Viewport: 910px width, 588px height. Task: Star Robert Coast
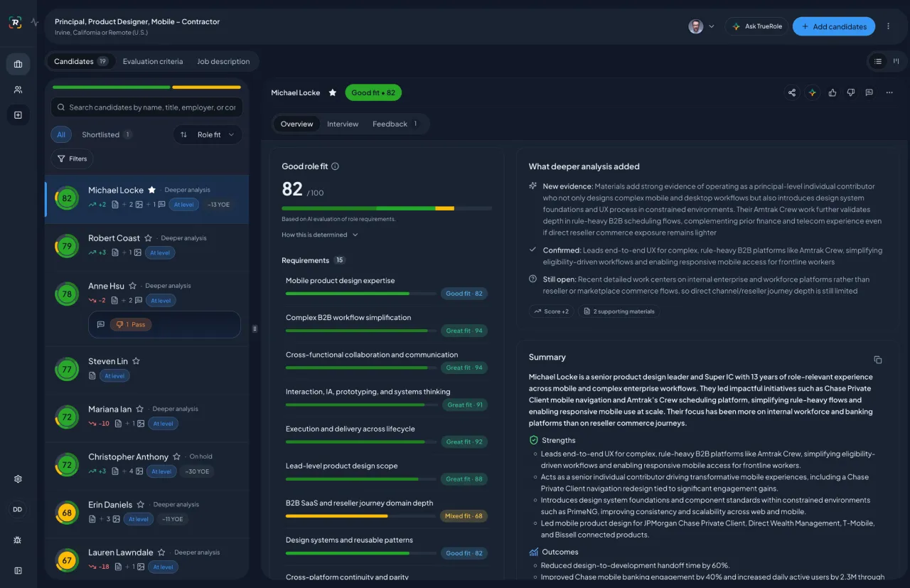(x=148, y=238)
